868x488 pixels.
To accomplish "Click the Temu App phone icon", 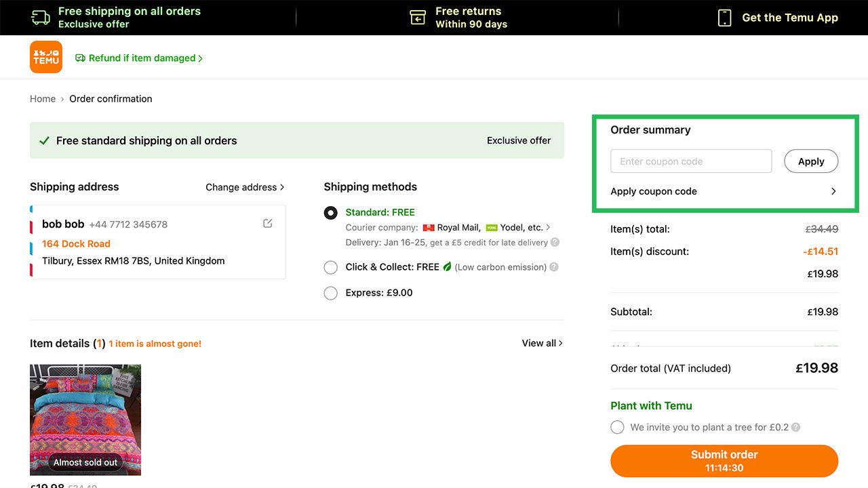I will 724,18.
